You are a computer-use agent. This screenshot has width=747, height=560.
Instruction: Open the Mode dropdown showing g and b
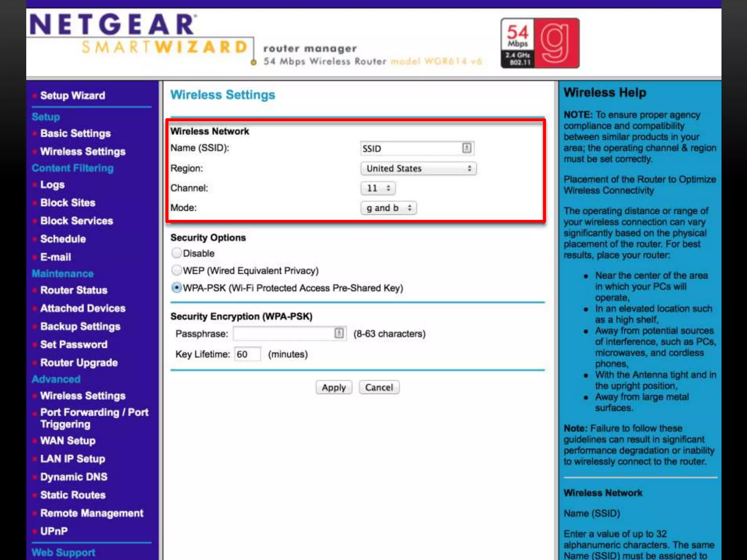point(388,208)
